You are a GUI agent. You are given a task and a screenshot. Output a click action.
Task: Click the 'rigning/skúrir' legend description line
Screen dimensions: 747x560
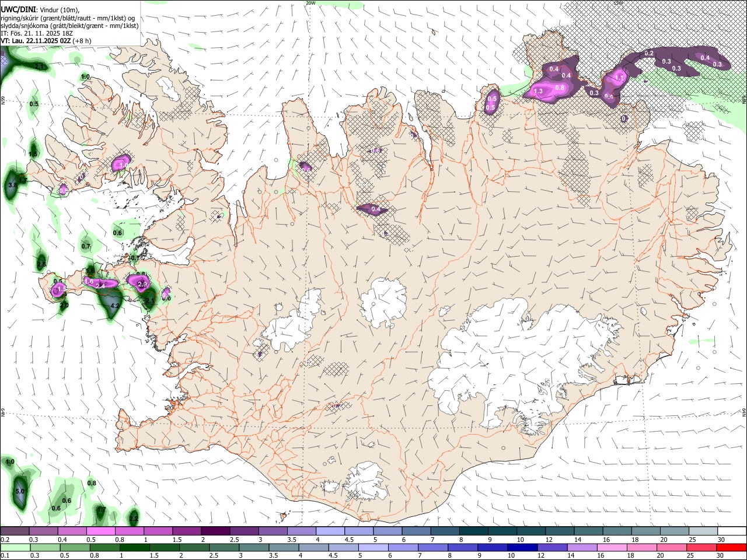(68, 18)
